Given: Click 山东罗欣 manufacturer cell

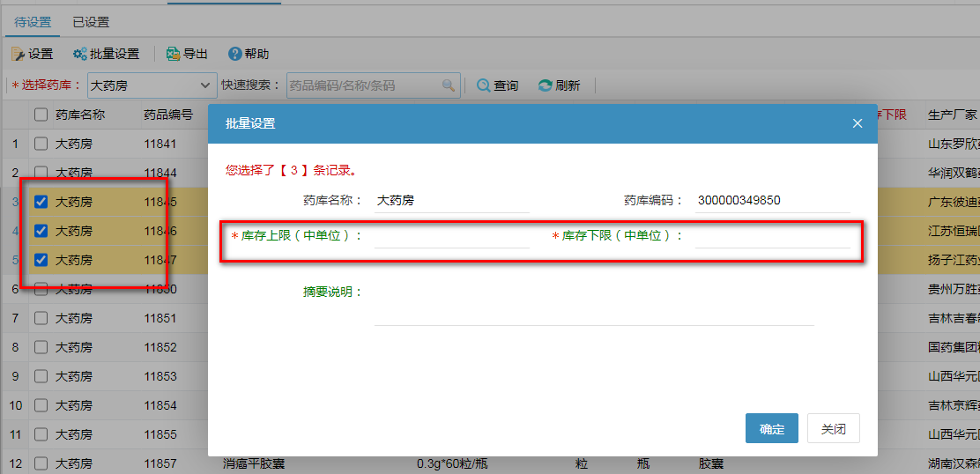Looking at the screenshot, I should coord(954,144).
